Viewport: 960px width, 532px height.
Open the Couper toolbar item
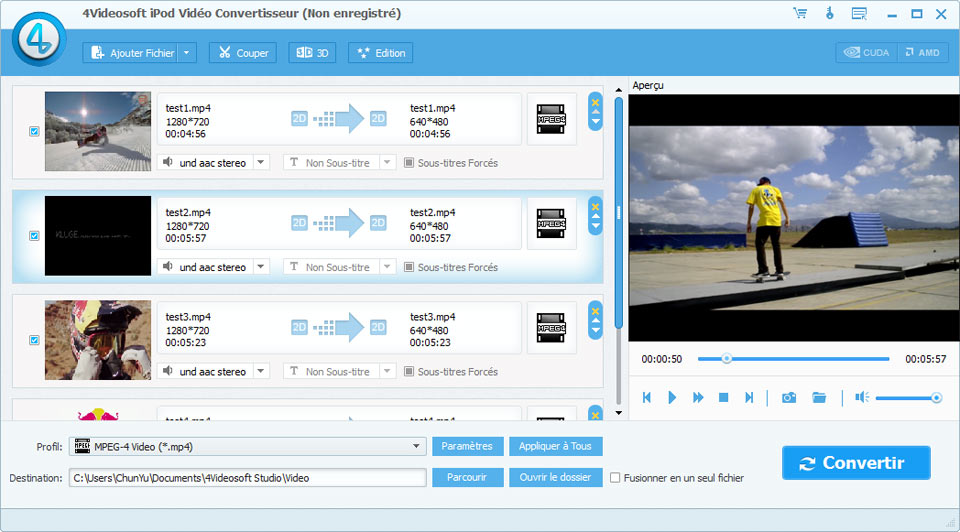click(242, 53)
